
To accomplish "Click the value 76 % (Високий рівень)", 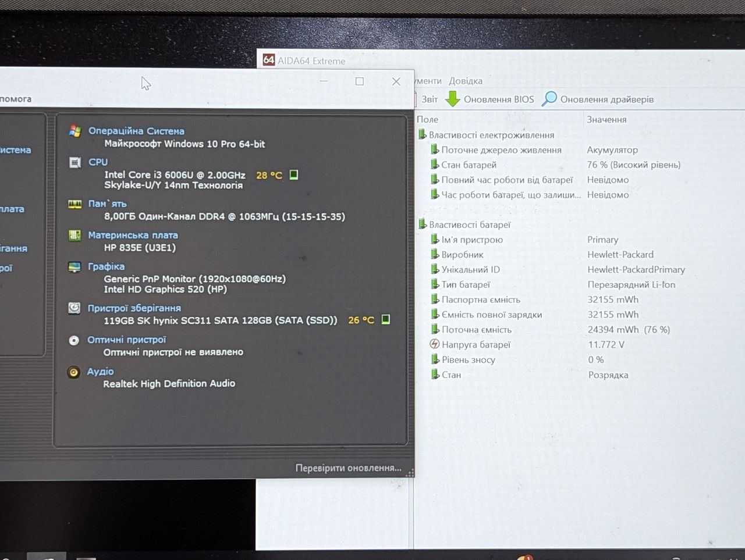I will (x=634, y=165).
